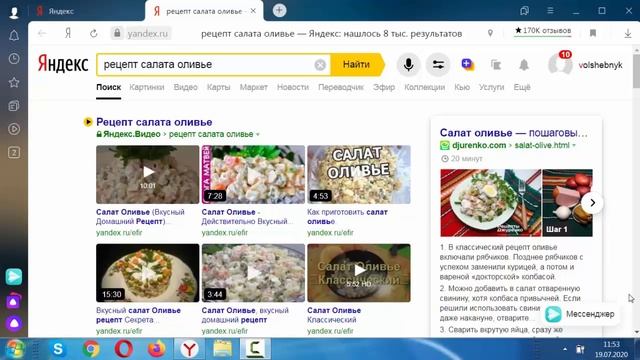This screenshot has height=360, width=640.
Task: Open user avatar with 10 badge
Action: (x=560, y=64)
